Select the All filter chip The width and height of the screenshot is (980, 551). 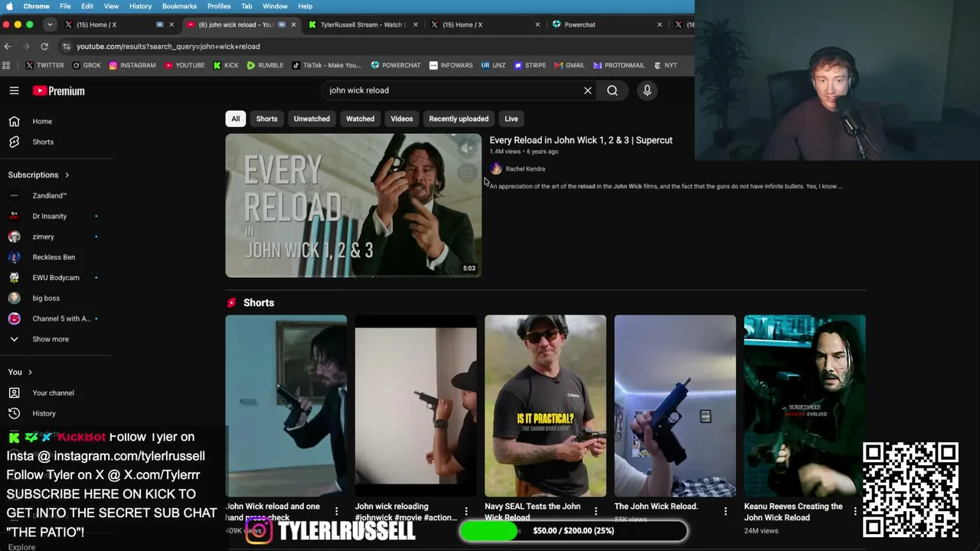point(236,119)
